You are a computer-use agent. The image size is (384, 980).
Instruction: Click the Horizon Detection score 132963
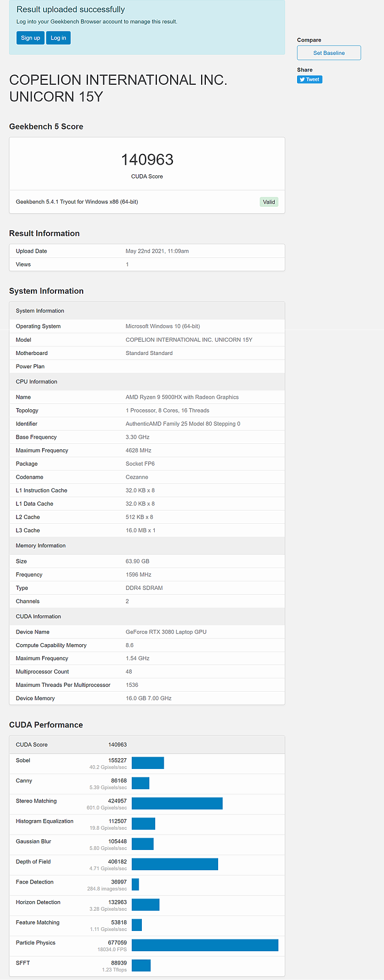click(x=117, y=902)
